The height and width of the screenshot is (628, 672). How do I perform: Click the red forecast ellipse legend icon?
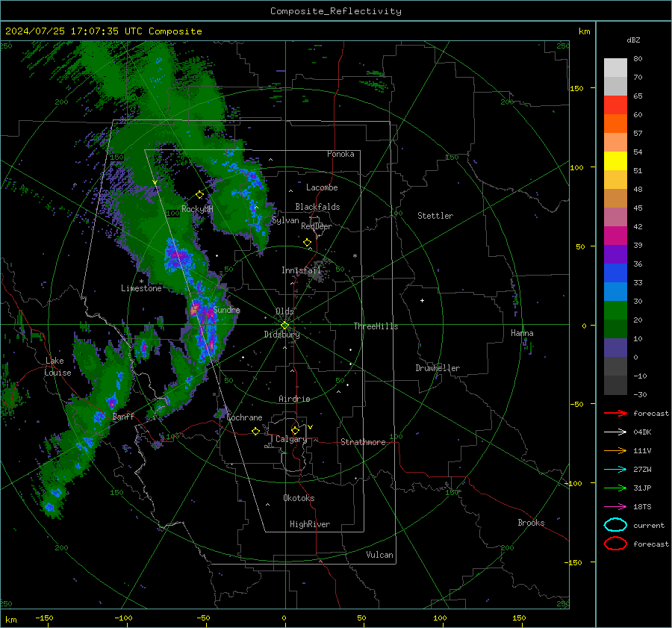tap(615, 544)
